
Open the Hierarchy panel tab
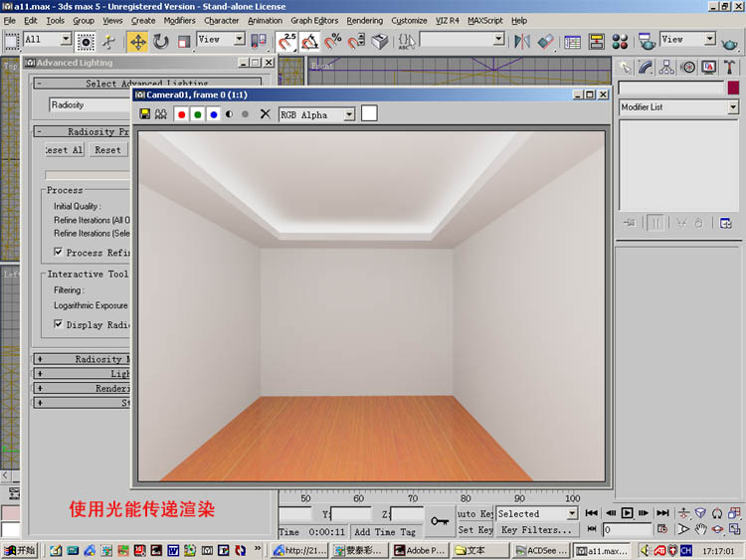[666, 68]
